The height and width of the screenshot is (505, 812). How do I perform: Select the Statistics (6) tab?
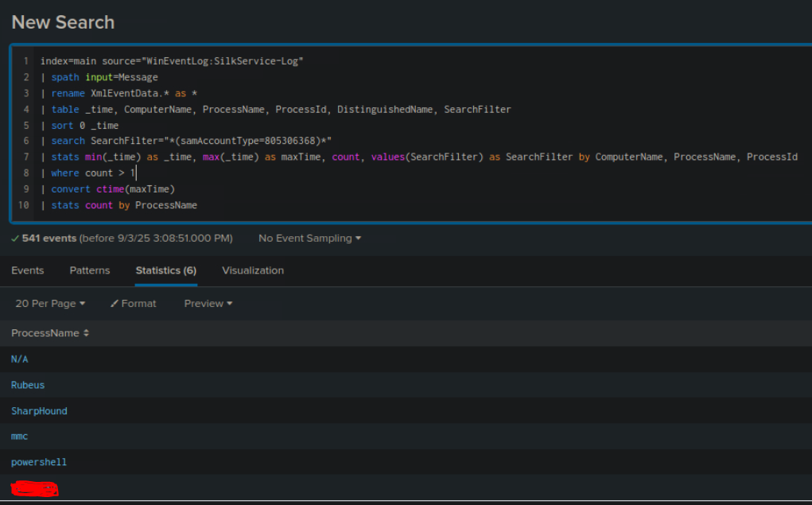point(165,270)
